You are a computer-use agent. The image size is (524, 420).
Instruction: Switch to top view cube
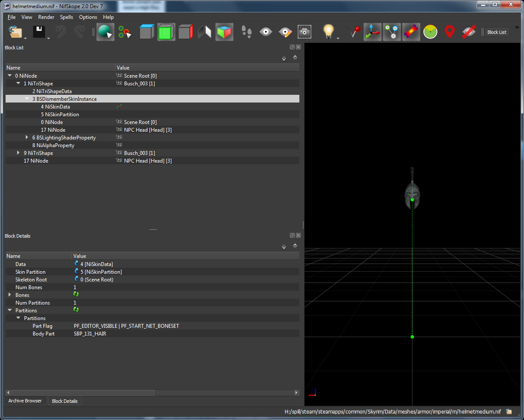(x=146, y=32)
